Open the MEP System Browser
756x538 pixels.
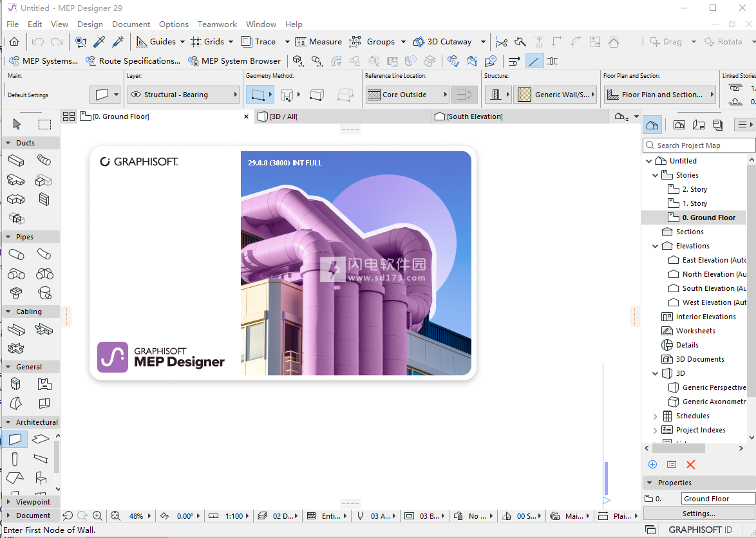(x=234, y=61)
